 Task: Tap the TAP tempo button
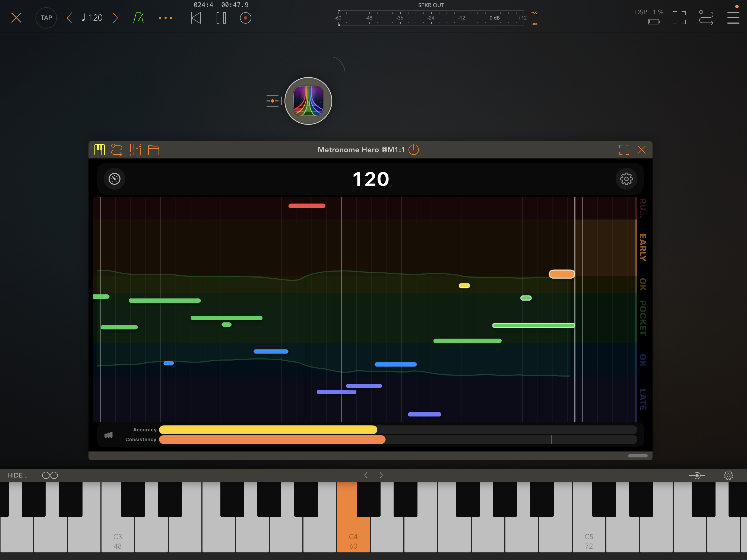point(46,18)
